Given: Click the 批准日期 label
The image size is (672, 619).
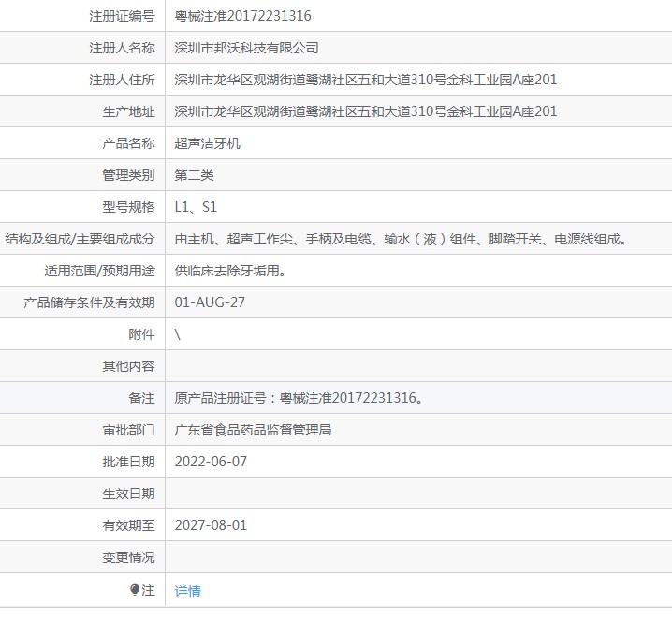Looking at the screenshot, I should pyautogui.click(x=128, y=462).
